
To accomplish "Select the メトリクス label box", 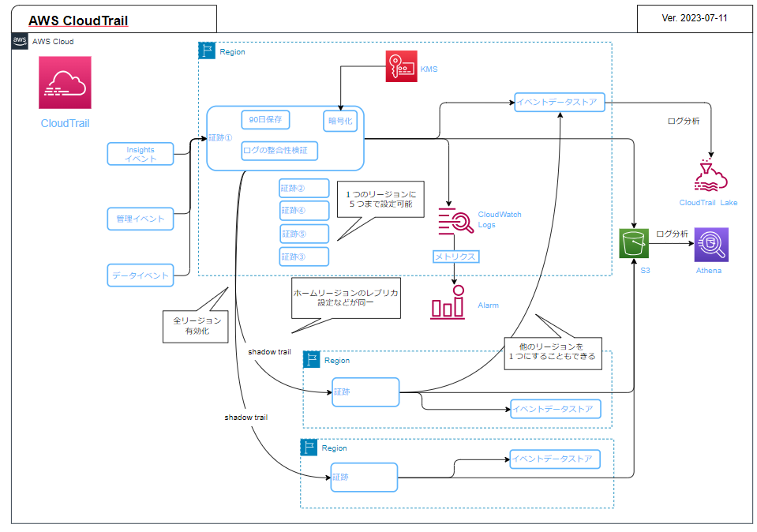I will click(455, 257).
